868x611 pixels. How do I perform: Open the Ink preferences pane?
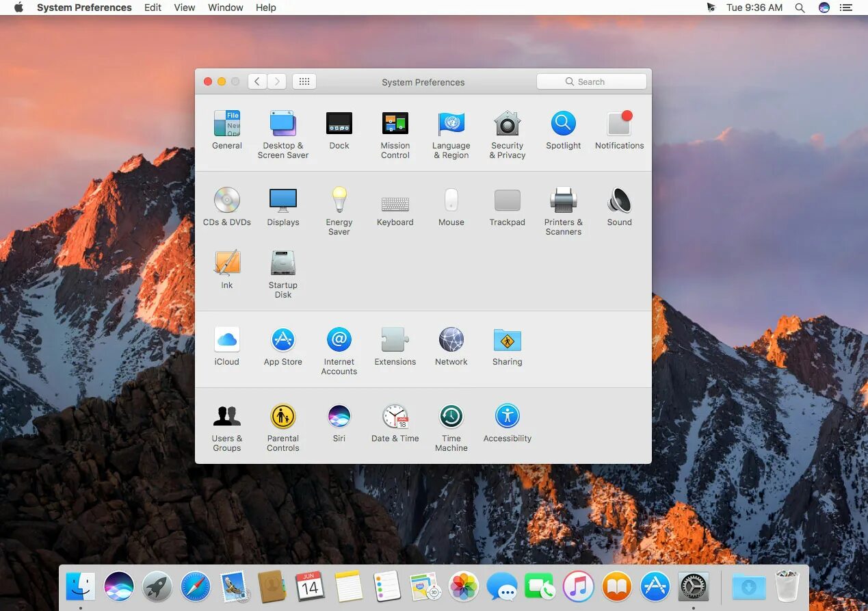pos(227,270)
